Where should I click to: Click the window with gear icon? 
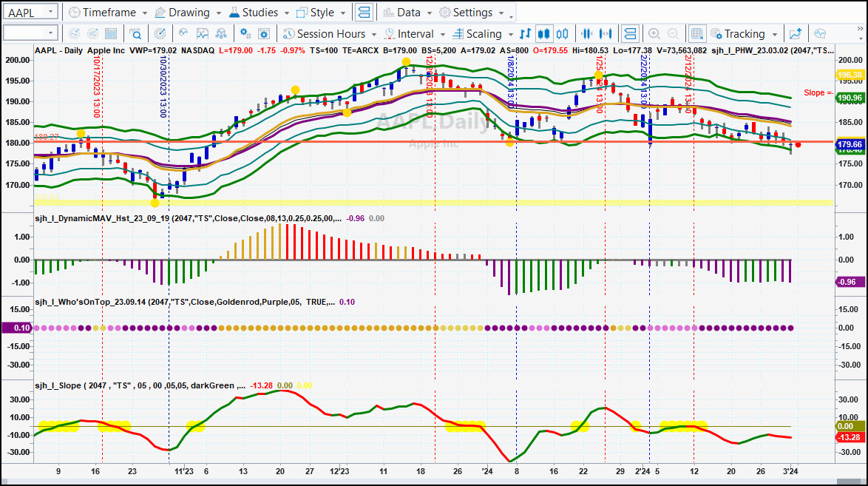tap(264, 34)
